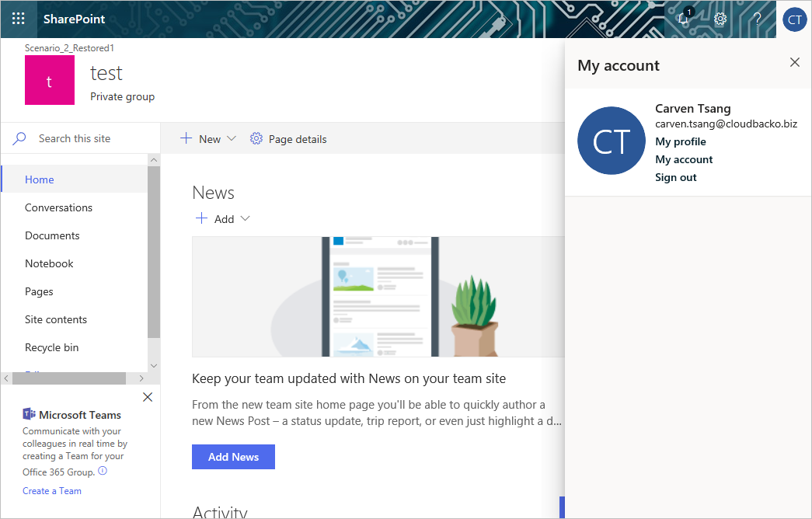The width and height of the screenshot is (812, 519).
Task: Open the notifications bell
Action: click(x=684, y=19)
